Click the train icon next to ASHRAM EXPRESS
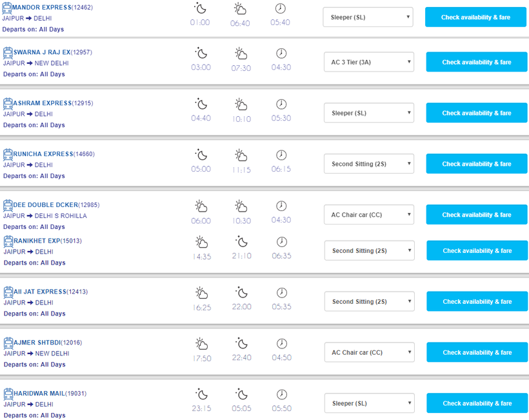 (x=8, y=103)
